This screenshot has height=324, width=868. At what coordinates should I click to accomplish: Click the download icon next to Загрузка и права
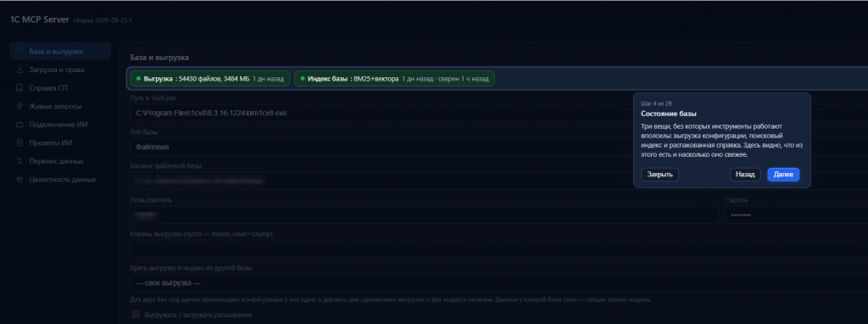(19, 70)
